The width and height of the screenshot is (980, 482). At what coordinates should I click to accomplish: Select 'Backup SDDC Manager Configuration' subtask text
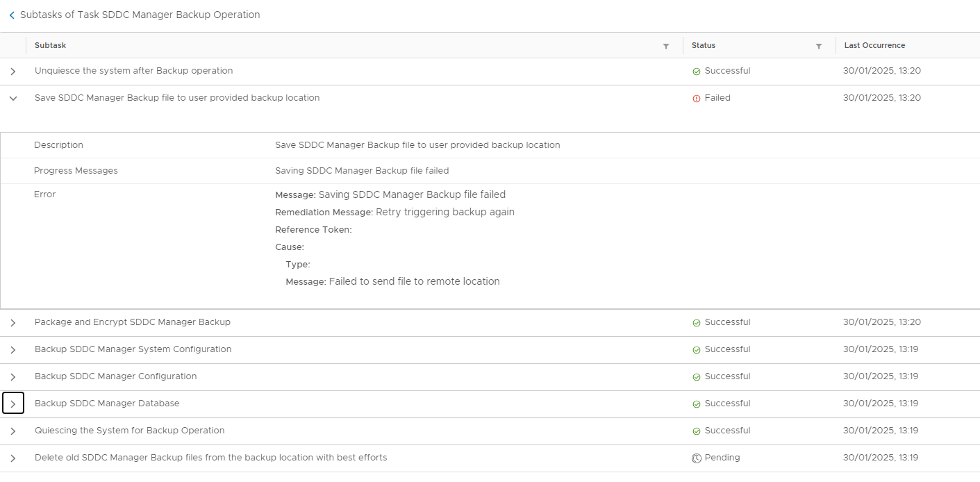click(116, 376)
